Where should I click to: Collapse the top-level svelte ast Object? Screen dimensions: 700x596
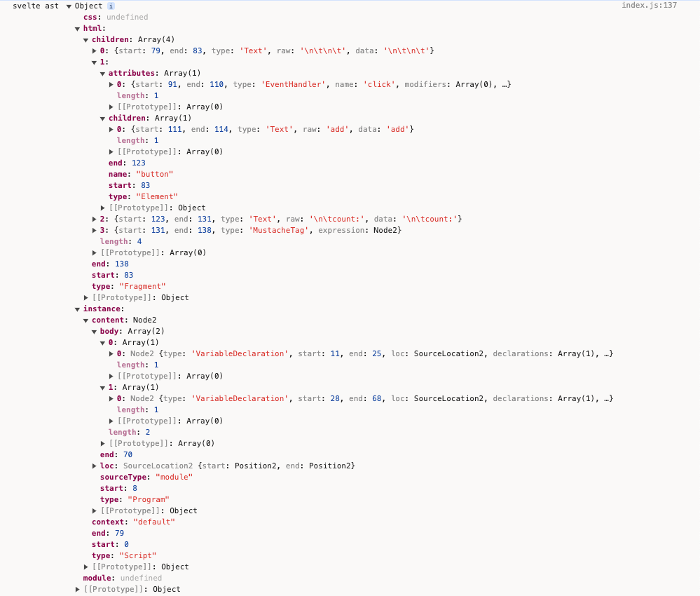click(69, 6)
